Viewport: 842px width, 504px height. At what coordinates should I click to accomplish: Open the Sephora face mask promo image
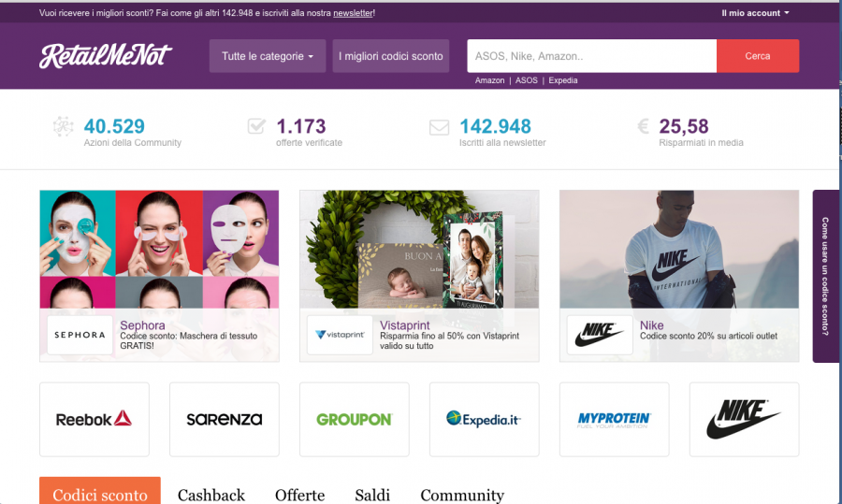(159, 249)
